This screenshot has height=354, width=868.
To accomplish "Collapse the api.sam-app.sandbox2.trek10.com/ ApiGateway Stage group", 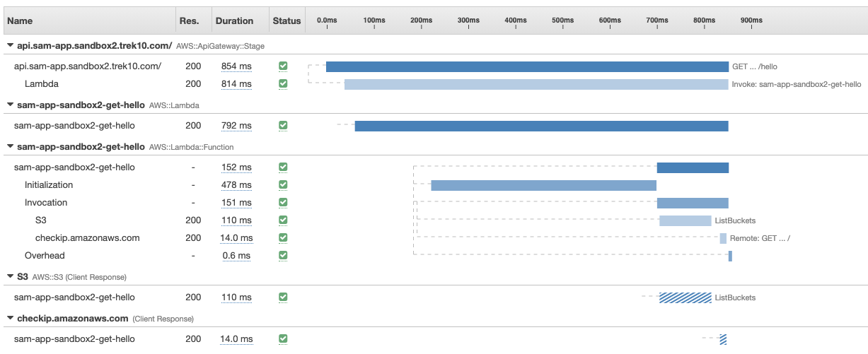I will (10, 45).
